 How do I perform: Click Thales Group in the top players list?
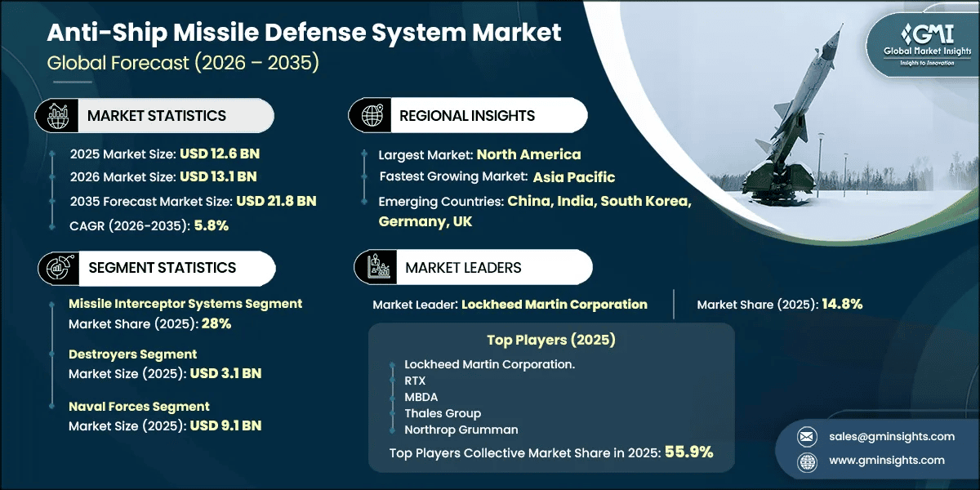(443, 413)
